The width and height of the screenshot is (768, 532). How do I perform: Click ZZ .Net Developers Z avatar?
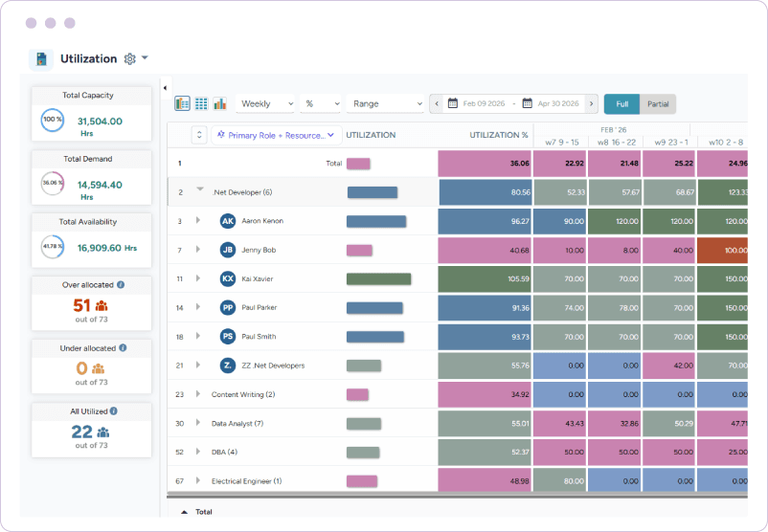pos(228,366)
